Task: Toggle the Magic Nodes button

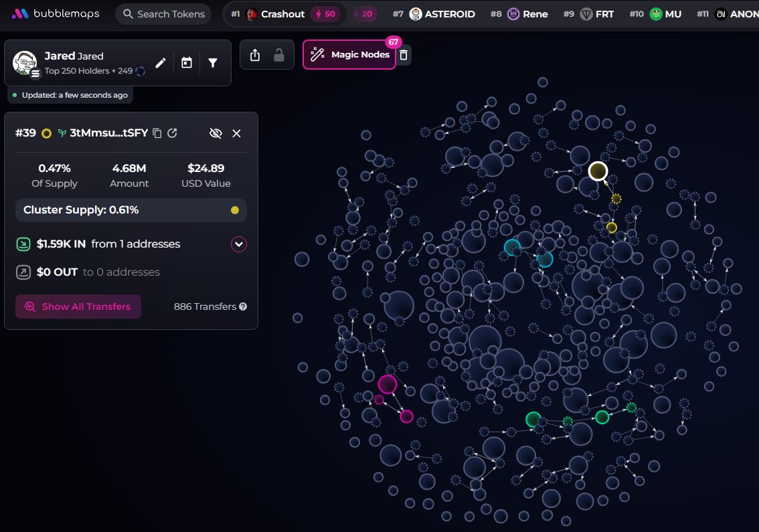Action: pyautogui.click(x=349, y=55)
